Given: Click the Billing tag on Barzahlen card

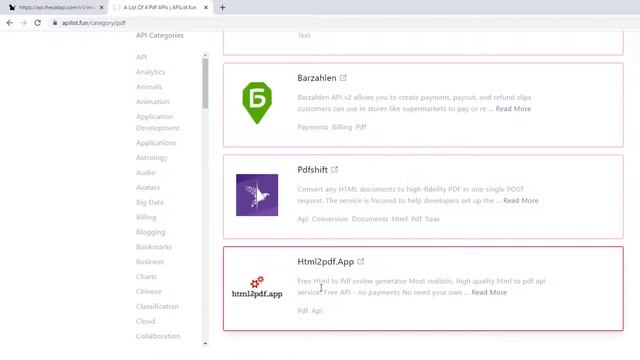Looking at the screenshot, I should (342, 127).
